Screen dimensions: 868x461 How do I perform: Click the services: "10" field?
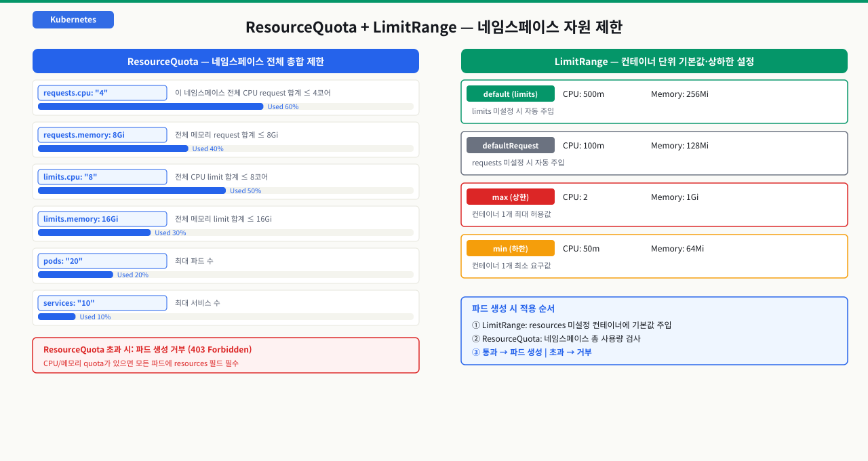point(102,303)
